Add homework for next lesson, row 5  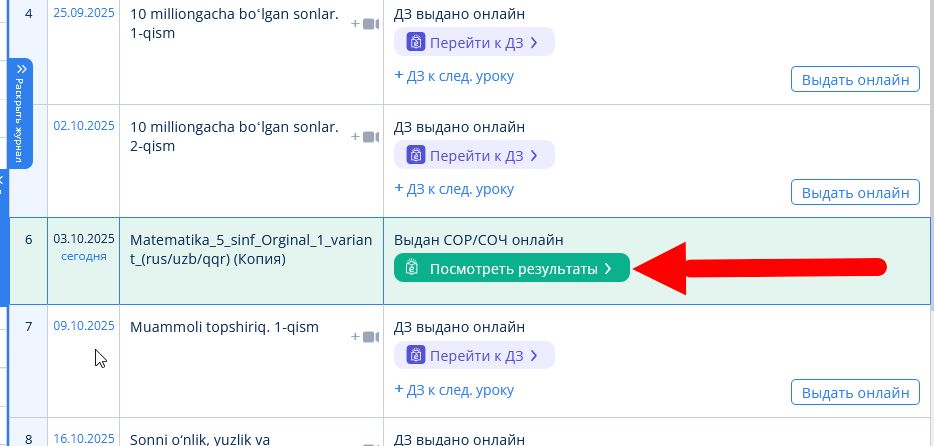pyautogui.click(x=454, y=187)
